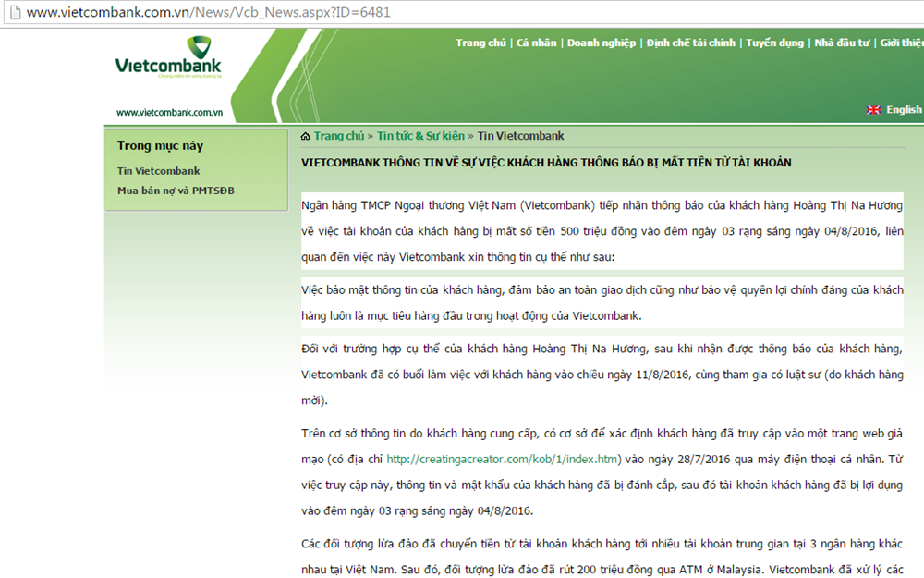Open the Trang chủ top menu

point(480,43)
